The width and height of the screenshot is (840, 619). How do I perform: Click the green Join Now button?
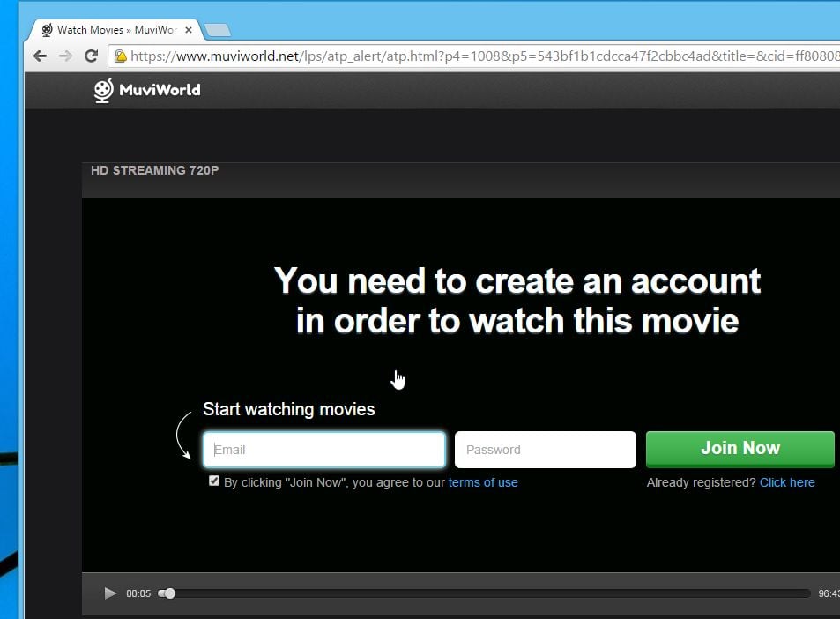click(x=740, y=449)
